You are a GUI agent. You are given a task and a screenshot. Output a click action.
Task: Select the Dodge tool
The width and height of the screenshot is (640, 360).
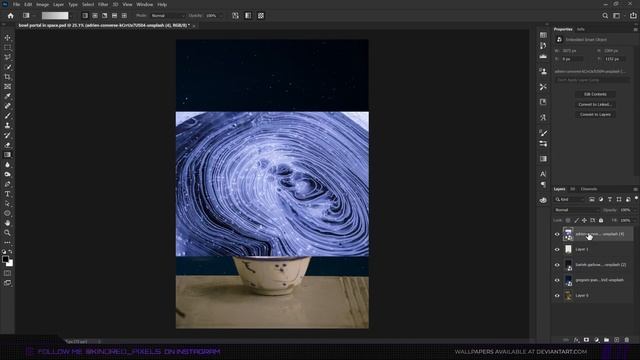pos(7,174)
